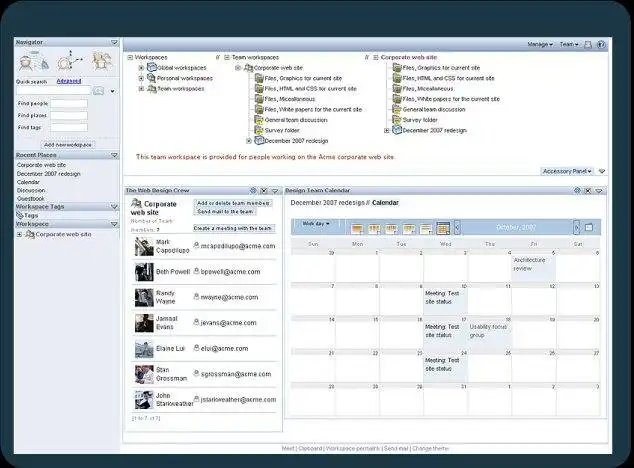
Task: Open the calendar Work day dropdown
Action: [316, 224]
